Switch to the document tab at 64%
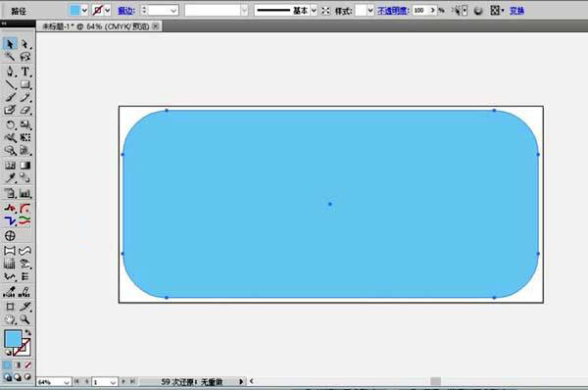The image size is (588, 390). pos(96,26)
